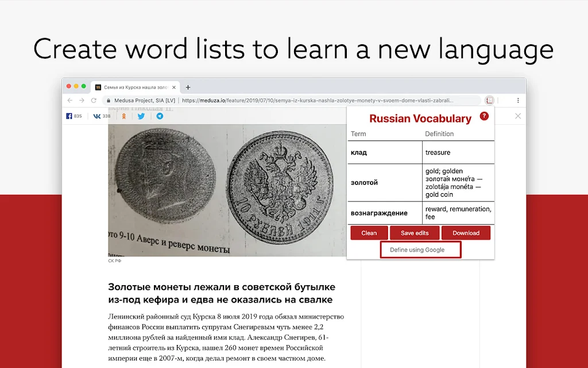Click the yellow macOS minimize button
The height and width of the screenshot is (368, 588).
coord(76,86)
